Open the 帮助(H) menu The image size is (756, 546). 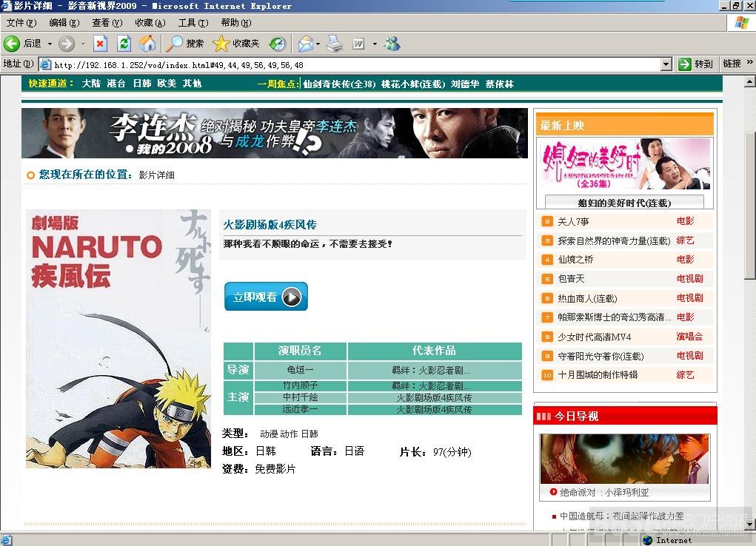coord(236,23)
